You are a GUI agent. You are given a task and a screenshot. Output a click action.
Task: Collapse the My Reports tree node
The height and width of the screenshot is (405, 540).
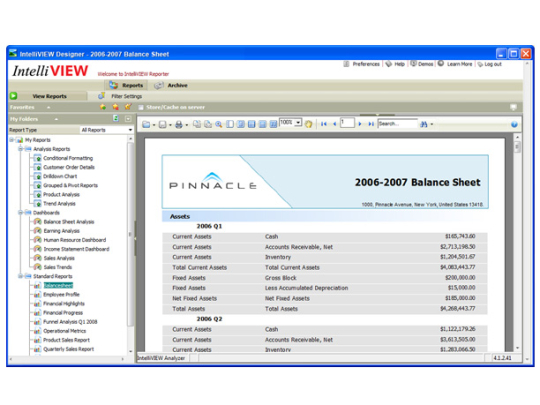[12, 140]
